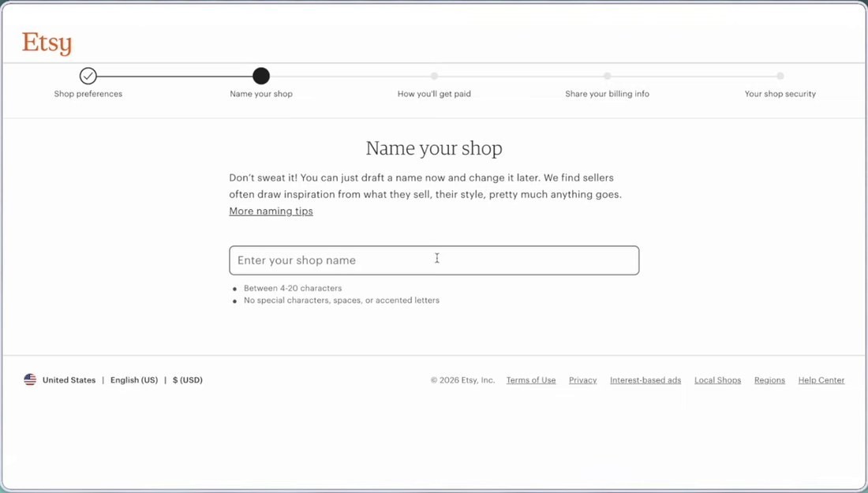
Task: Open the Privacy link
Action: pyautogui.click(x=583, y=380)
